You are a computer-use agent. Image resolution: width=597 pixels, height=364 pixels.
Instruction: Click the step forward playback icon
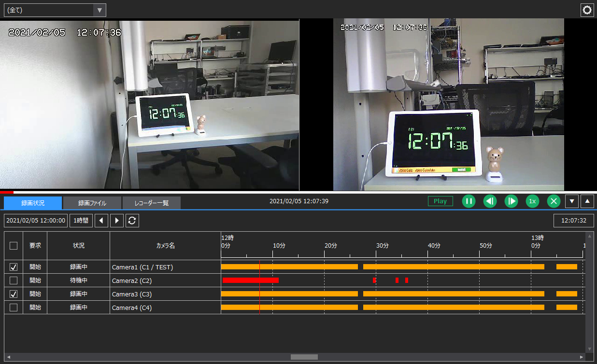(x=511, y=201)
